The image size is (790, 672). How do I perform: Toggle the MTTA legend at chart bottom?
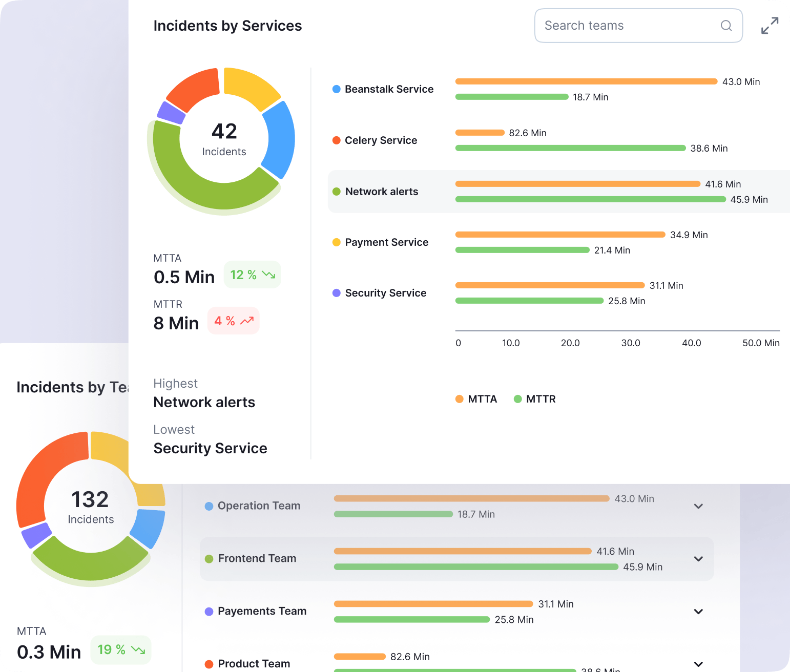click(475, 398)
